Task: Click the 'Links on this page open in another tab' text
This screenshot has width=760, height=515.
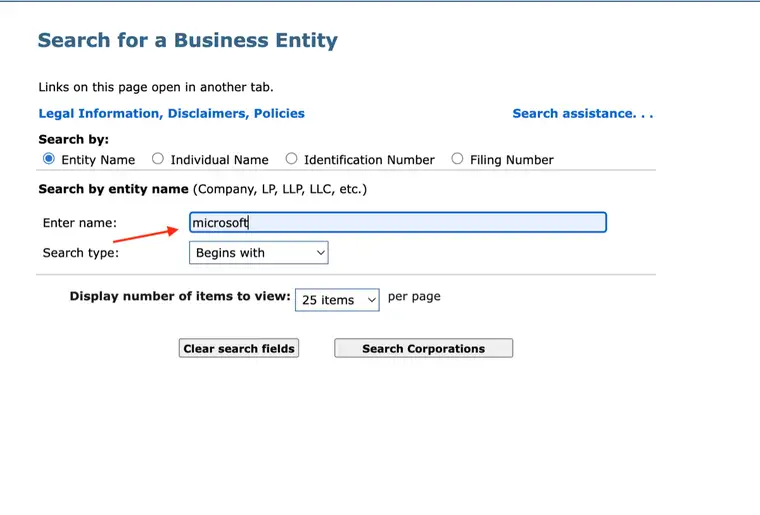Action: [x=156, y=87]
